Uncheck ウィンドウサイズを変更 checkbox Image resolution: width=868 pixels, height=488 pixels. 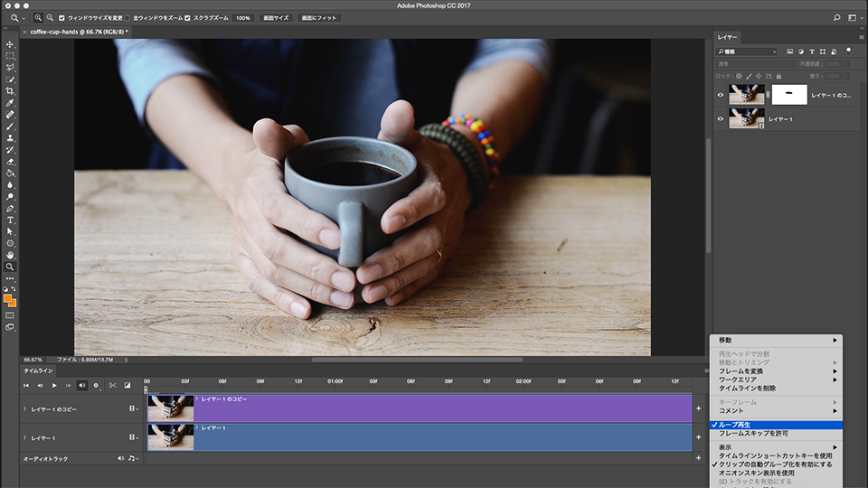click(x=61, y=17)
